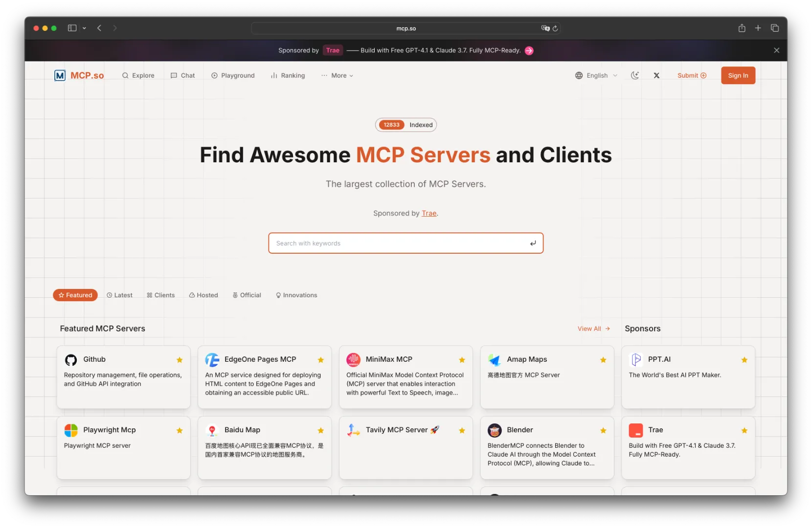This screenshot has width=812, height=528.
Task: Click the star on Tavily MCP Server card
Action: pyautogui.click(x=462, y=431)
